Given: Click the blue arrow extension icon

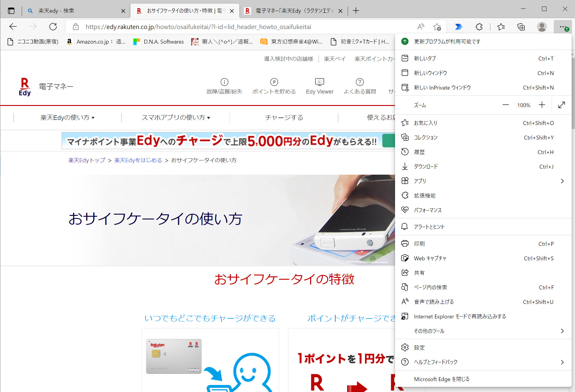Looking at the screenshot, I should tap(459, 27).
